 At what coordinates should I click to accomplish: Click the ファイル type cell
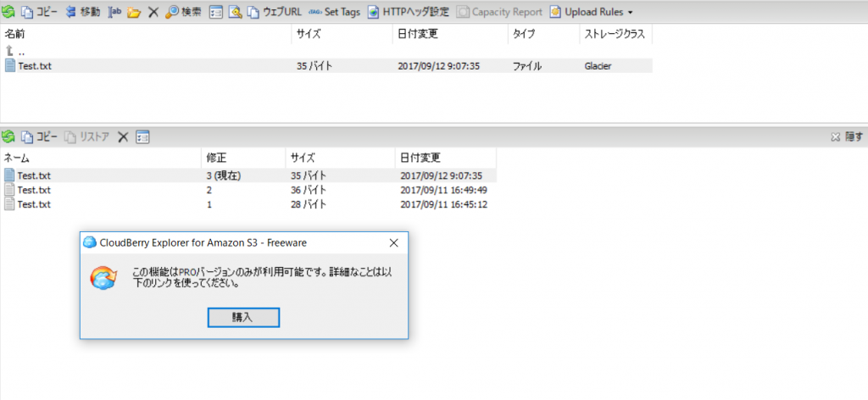tap(527, 66)
